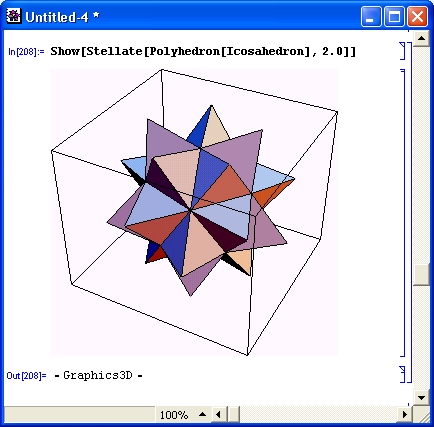Minimize the Untitled-4 notebook window
Screen dimensions: 434x427
click(371, 16)
